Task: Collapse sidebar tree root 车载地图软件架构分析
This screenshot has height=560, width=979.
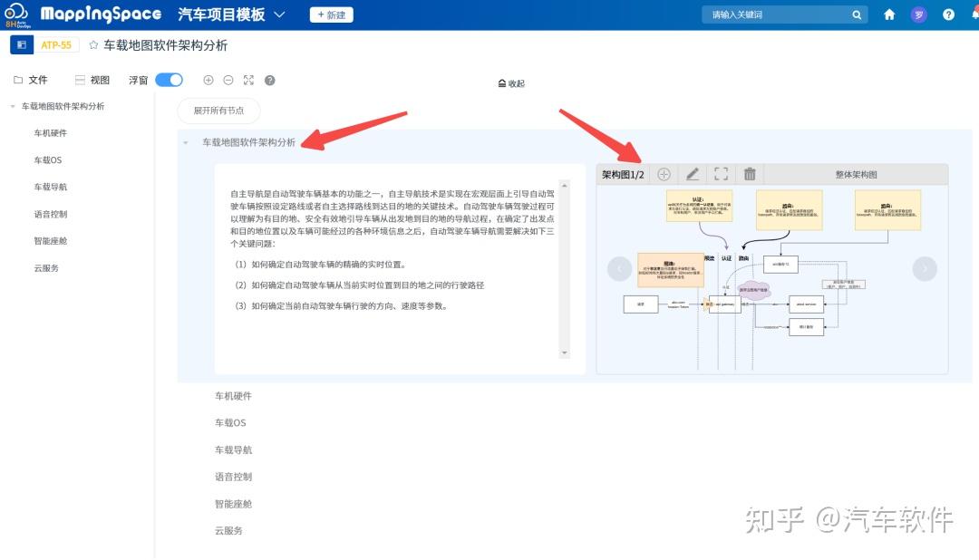Action: (13, 107)
